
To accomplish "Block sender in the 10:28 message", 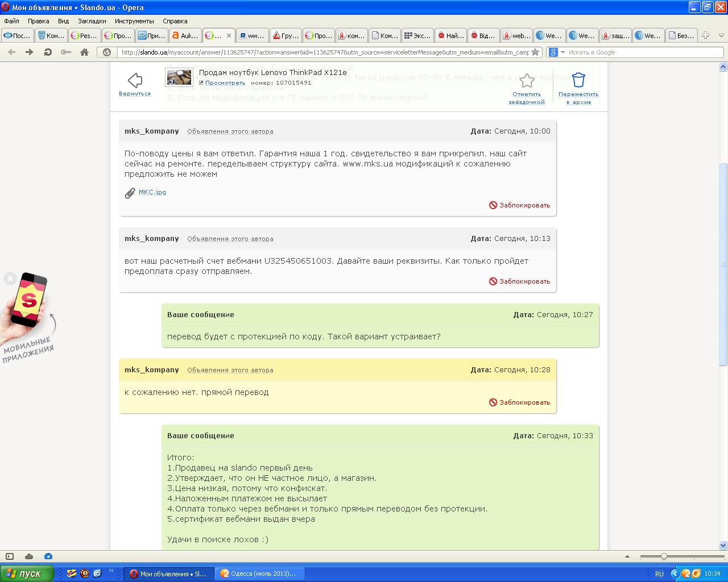I will point(520,402).
